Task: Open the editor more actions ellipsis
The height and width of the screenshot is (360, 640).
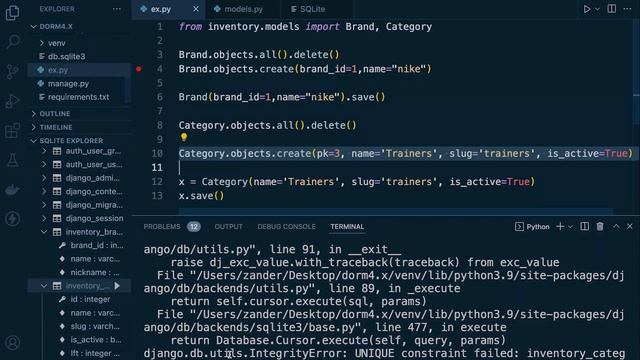Action: coord(627,9)
